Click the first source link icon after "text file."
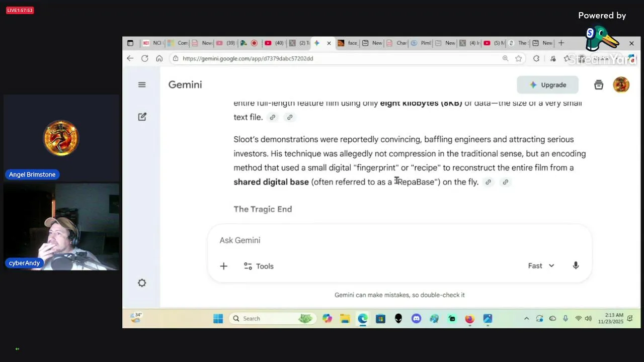Screen dimensions: 644x362 pos(272,117)
